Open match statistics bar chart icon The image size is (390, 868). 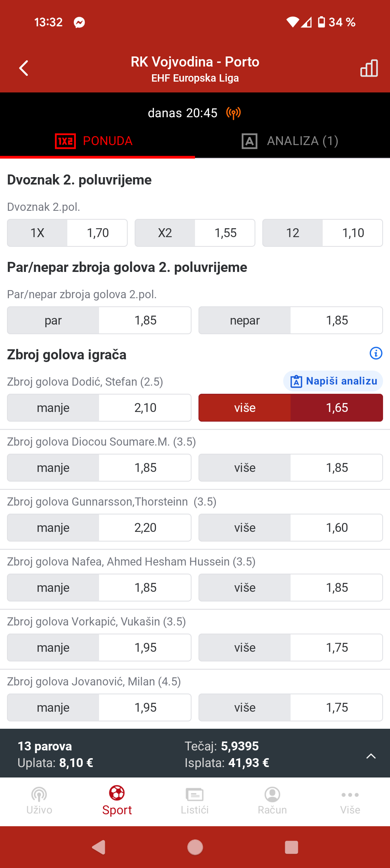[369, 68]
